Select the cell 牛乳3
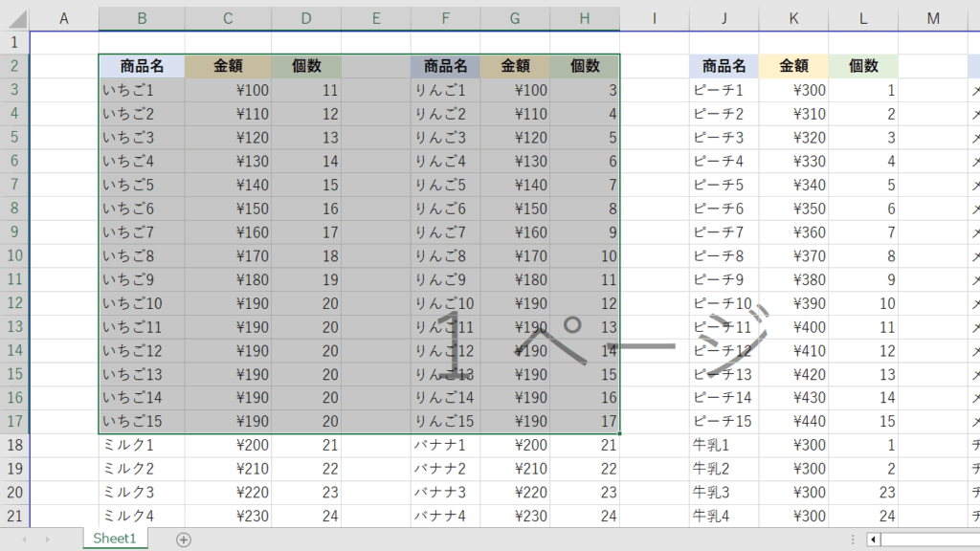Viewport: 980px width, 551px height. (724, 493)
